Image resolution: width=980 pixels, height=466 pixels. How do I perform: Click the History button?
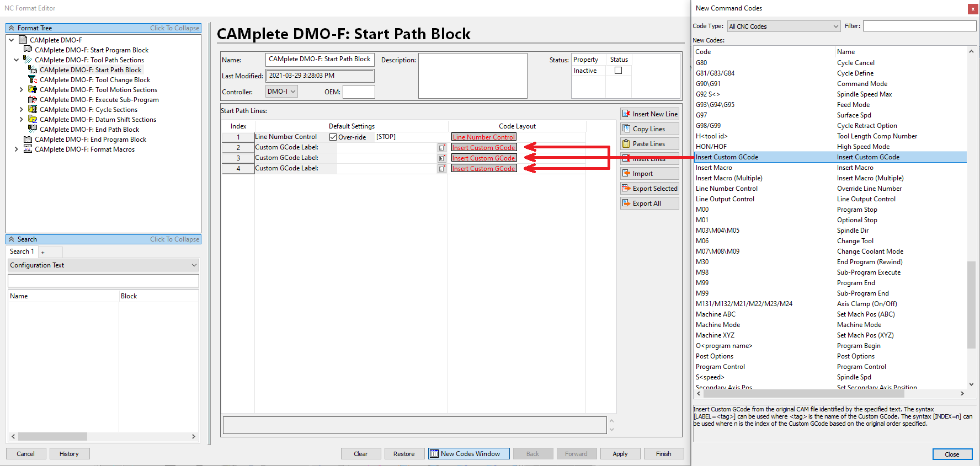(69, 454)
